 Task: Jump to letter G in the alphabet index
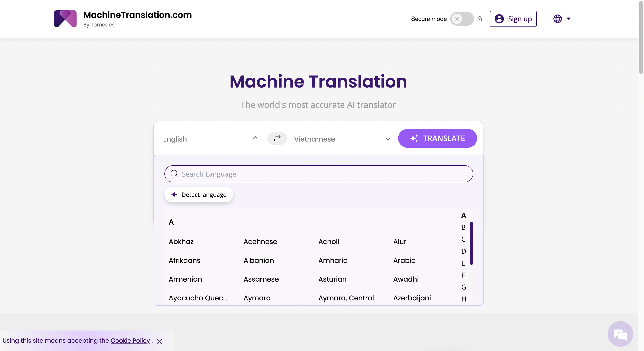(x=464, y=287)
